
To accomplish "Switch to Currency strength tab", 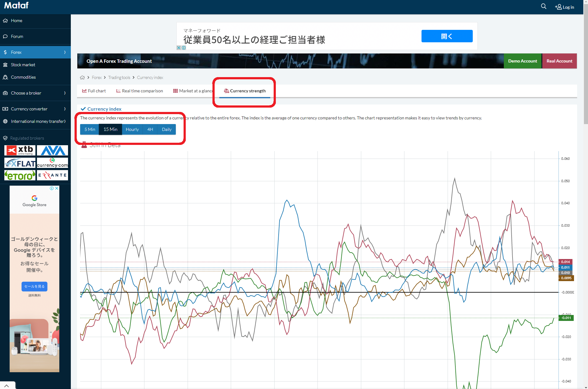I will pos(245,91).
